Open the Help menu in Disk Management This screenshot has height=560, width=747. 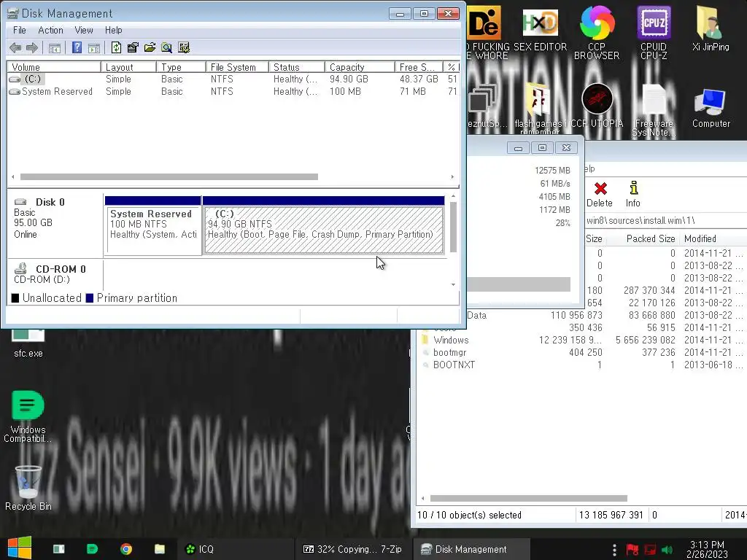[x=113, y=30]
